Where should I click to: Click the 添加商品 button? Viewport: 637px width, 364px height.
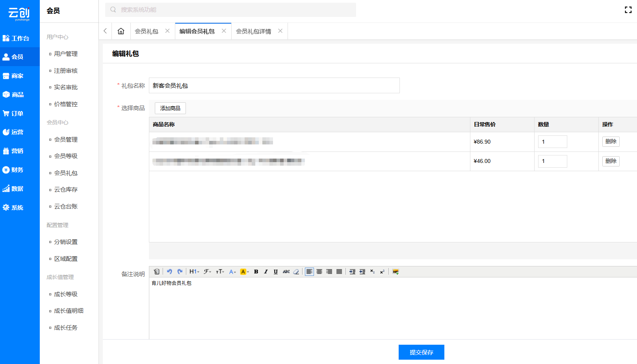(x=170, y=108)
